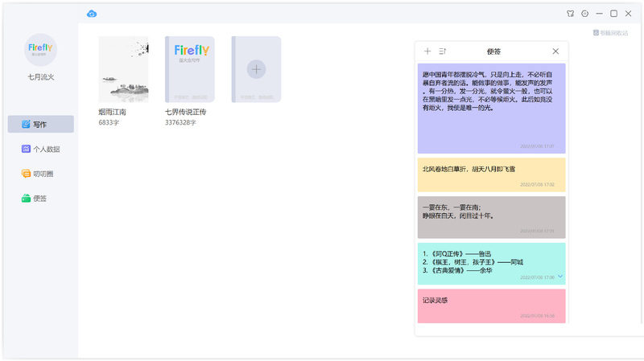Viewport: 644px width, 361px height.
Task: Open the 七界传说正传 book
Action: click(190, 69)
